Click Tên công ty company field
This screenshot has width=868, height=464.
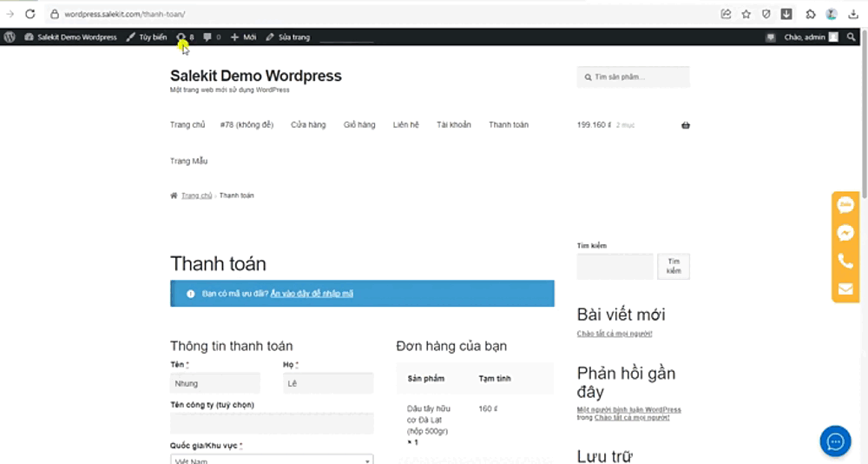coord(272,423)
